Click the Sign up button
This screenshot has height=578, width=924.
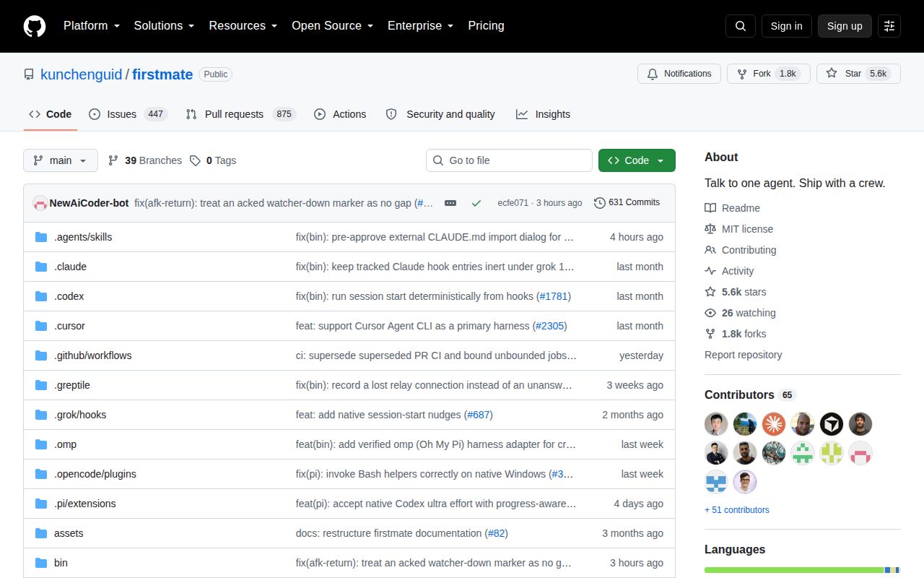(x=845, y=26)
